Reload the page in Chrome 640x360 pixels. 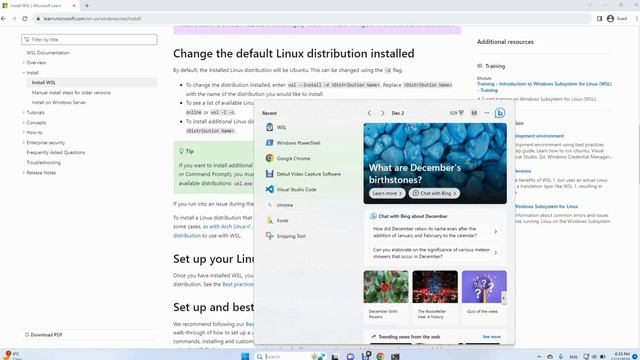pos(25,18)
